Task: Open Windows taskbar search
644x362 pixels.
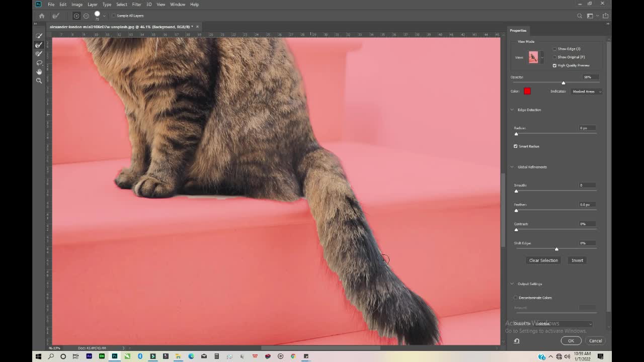Action: coord(51,356)
